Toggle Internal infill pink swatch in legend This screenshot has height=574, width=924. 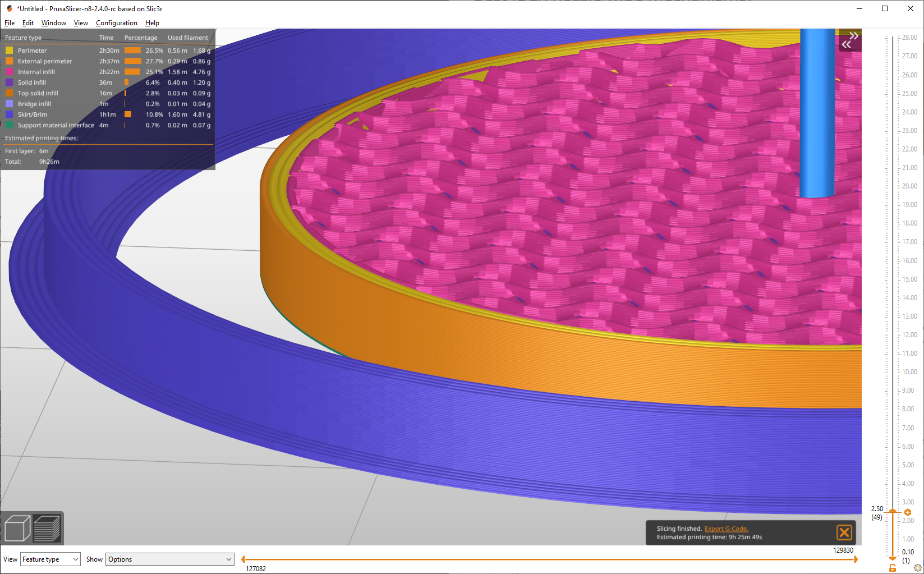[9, 72]
